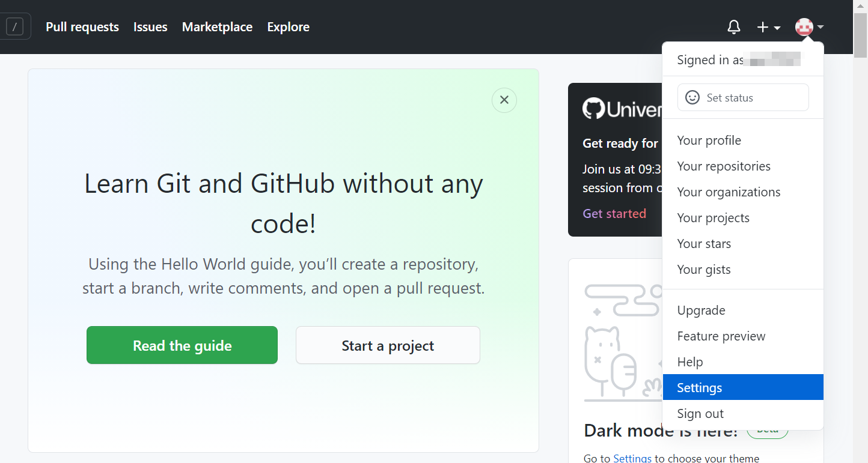Select Your projects menu entry
Viewport: 868px width, 463px height.
[743, 218]
